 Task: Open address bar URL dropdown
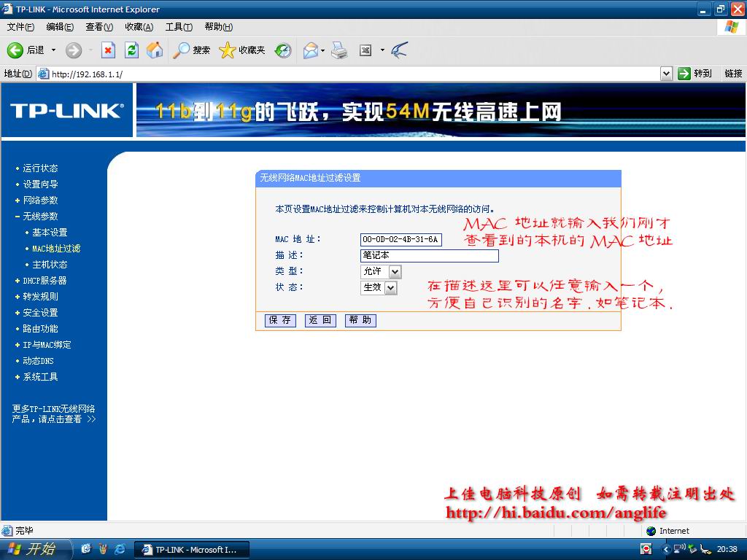pos(666,74)
